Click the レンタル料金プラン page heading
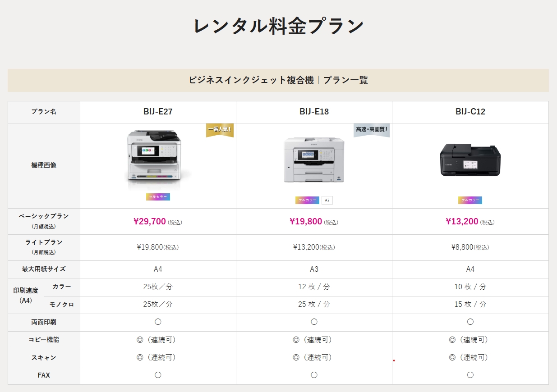557x392 pixels. point(278,26)
